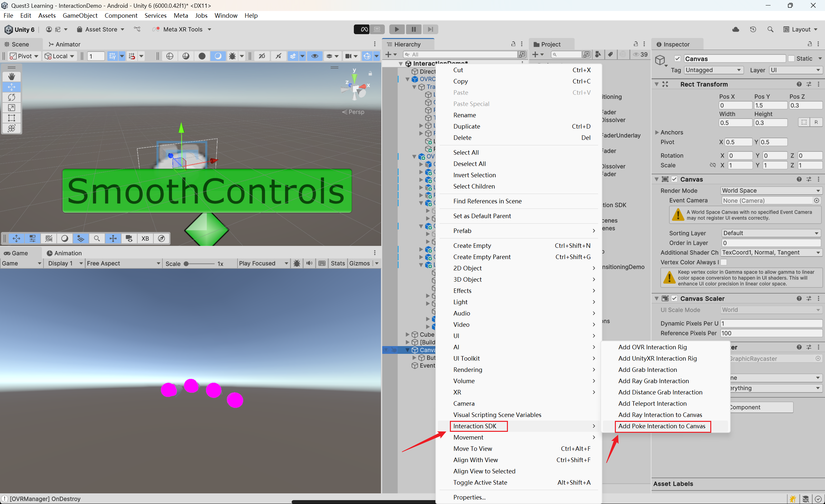Adjust the Game view Scale slider

click(x=200, y=264)
